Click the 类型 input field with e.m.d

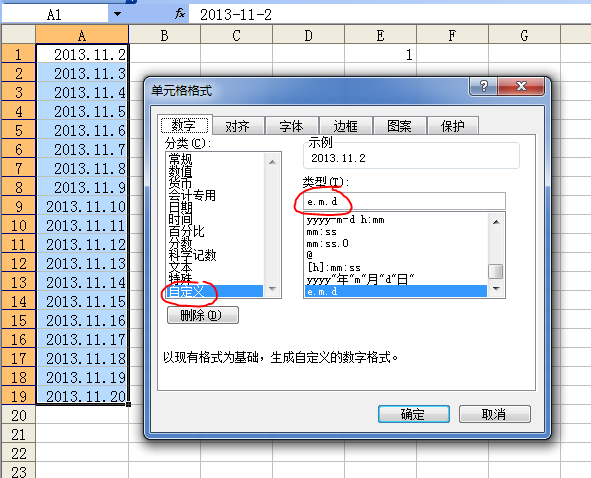pyautogui.click(x=404, y=201)
